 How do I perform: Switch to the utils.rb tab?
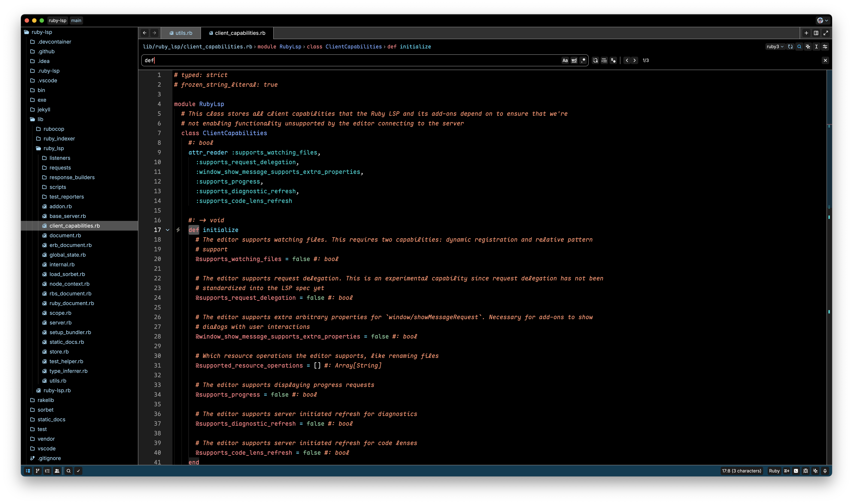pos(183,33)
